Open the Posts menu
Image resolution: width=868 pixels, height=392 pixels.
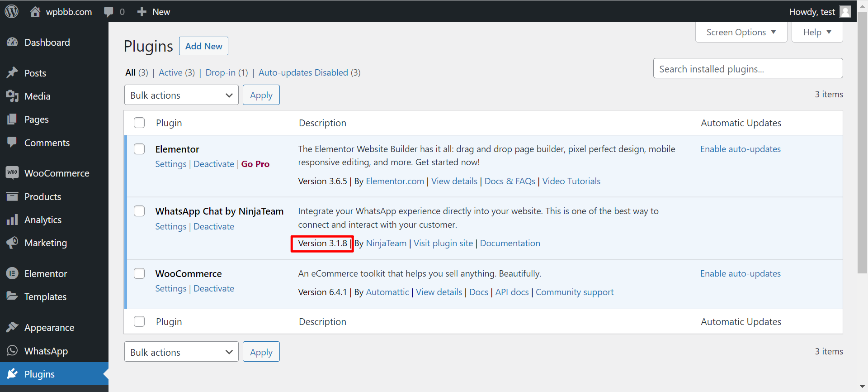[54, 73]
